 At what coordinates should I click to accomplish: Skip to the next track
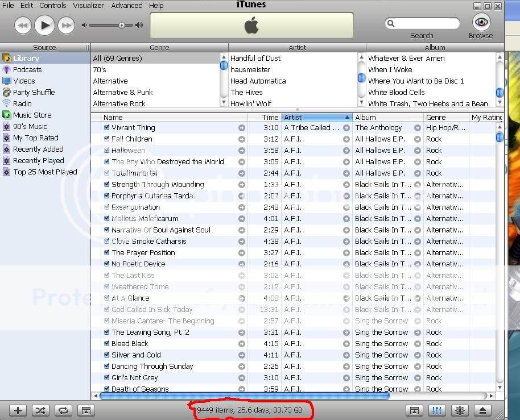[67, 25]
